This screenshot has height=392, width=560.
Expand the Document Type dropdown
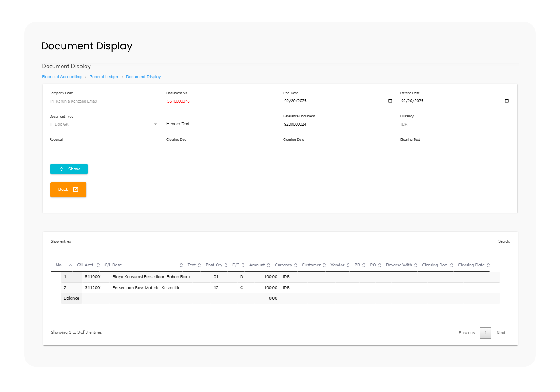[x=155, y=124]
